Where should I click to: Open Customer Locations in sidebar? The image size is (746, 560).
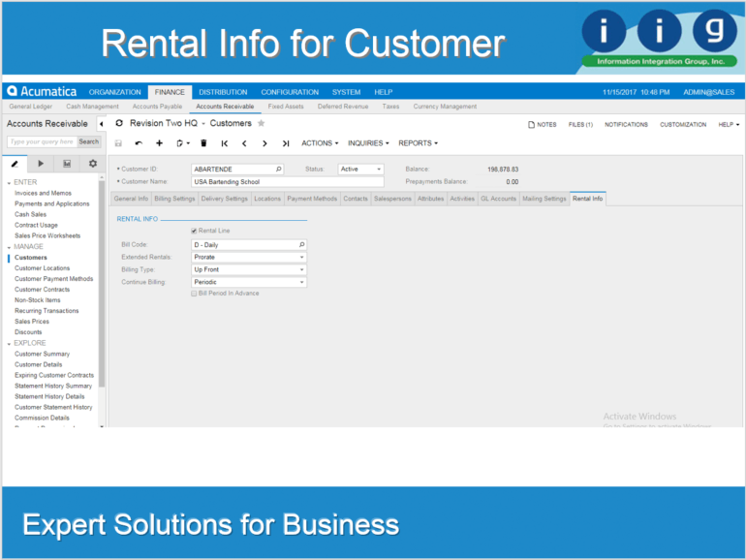coord(42,268)
